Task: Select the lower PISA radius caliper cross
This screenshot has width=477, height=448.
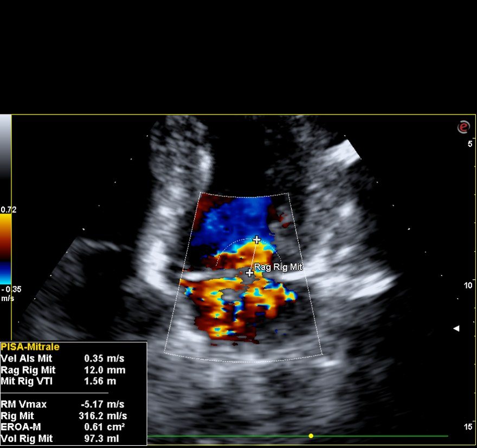Action: coord(249,273)
